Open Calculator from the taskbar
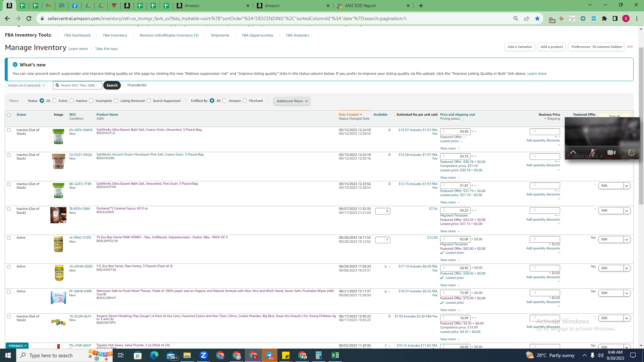This screenshot has height=362, width=644. [x=319, y=355]
